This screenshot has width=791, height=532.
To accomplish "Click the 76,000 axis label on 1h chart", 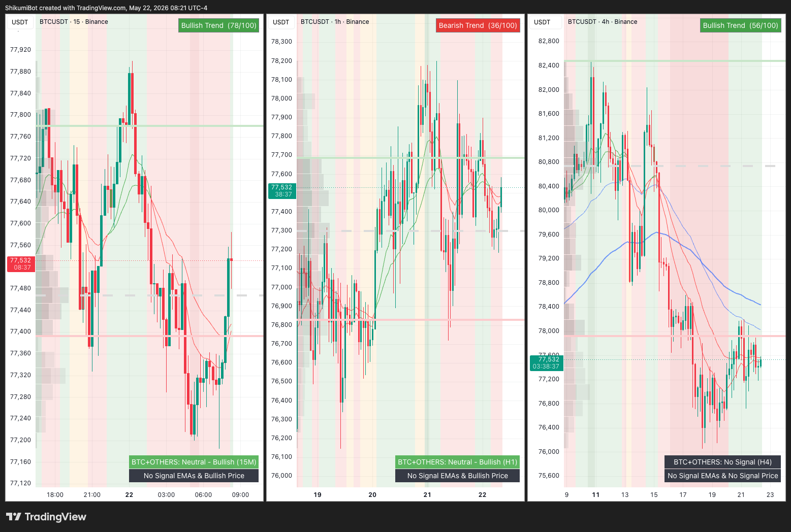I will [281, 476].
